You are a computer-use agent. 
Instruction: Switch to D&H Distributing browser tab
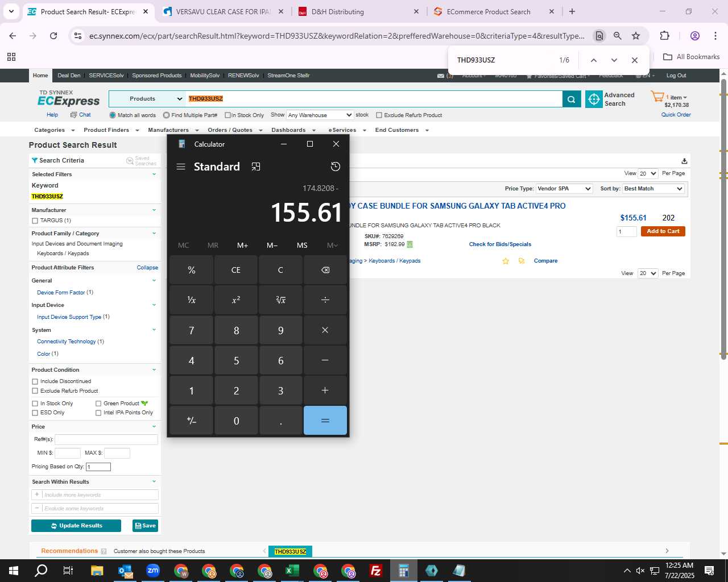358,11
